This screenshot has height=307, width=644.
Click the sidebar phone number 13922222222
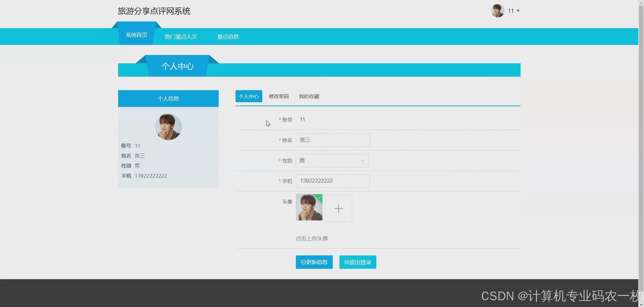coord(151,176)
